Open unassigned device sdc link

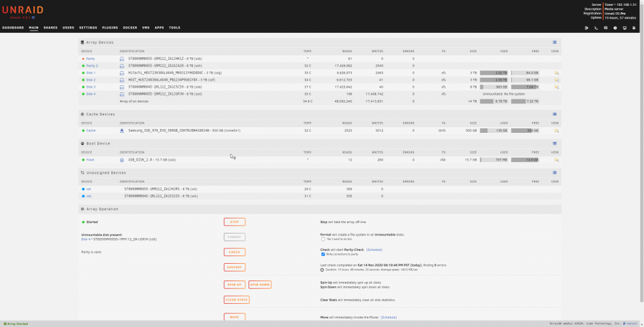(x=89, y=196)
